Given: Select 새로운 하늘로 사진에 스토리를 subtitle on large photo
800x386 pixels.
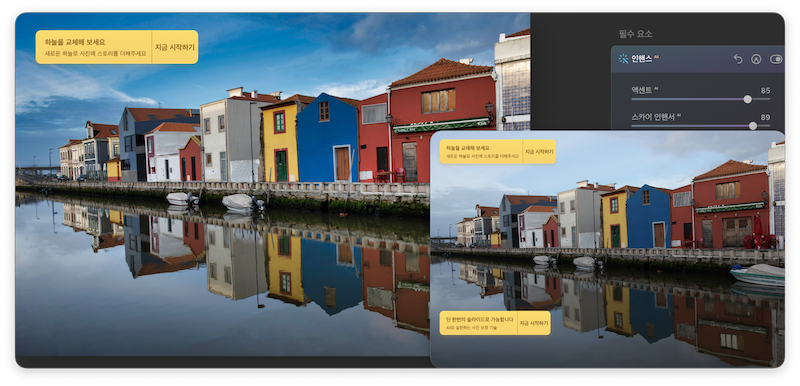Looking at the screenshot, I should (x=95, y=54).
